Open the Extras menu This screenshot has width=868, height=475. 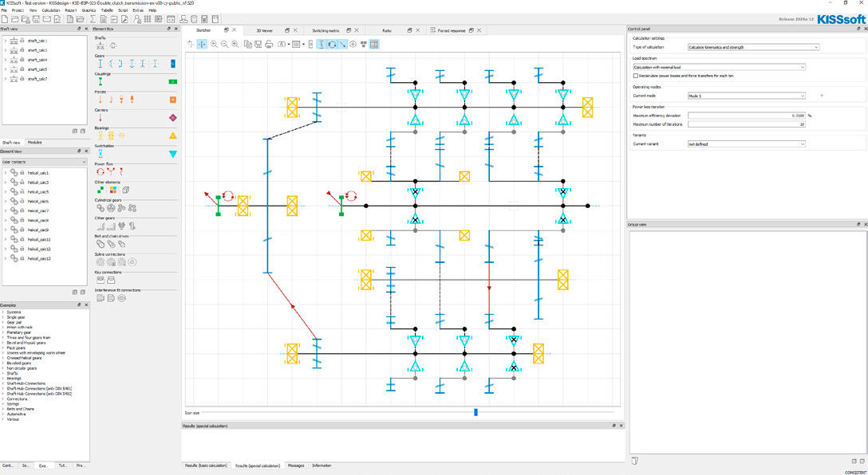click(x=138, y=10)
